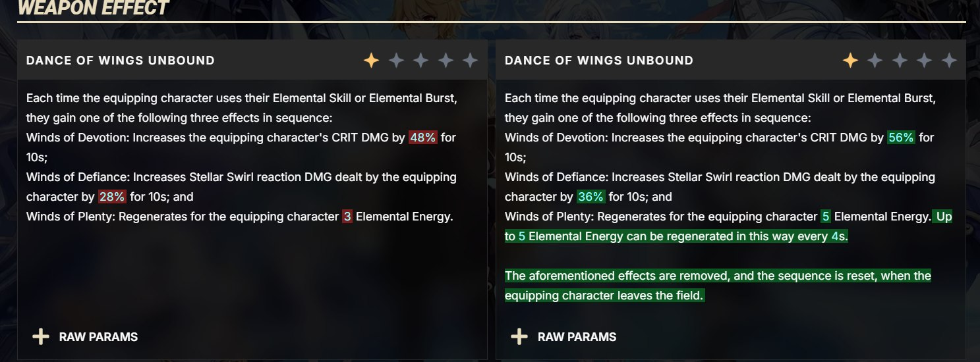Click plus icon beside right RAW PARAMS
This screenshot has width=980, height=362.
tap(519, 337)
